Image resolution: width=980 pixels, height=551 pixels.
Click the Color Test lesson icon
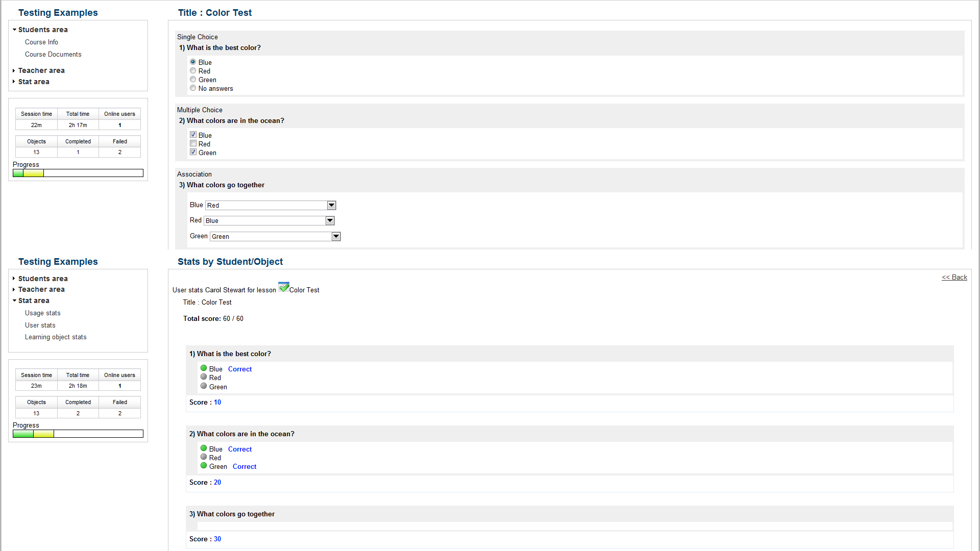coord(284,287)
